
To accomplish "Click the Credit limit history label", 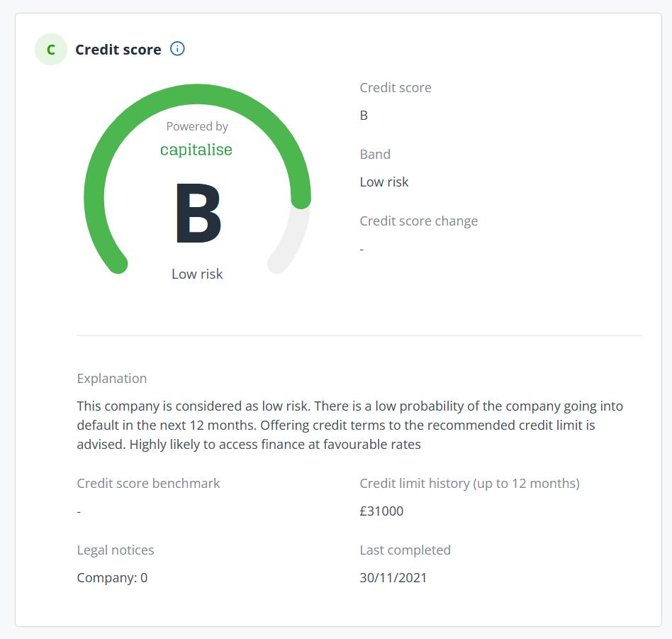I will click(469, 483).
